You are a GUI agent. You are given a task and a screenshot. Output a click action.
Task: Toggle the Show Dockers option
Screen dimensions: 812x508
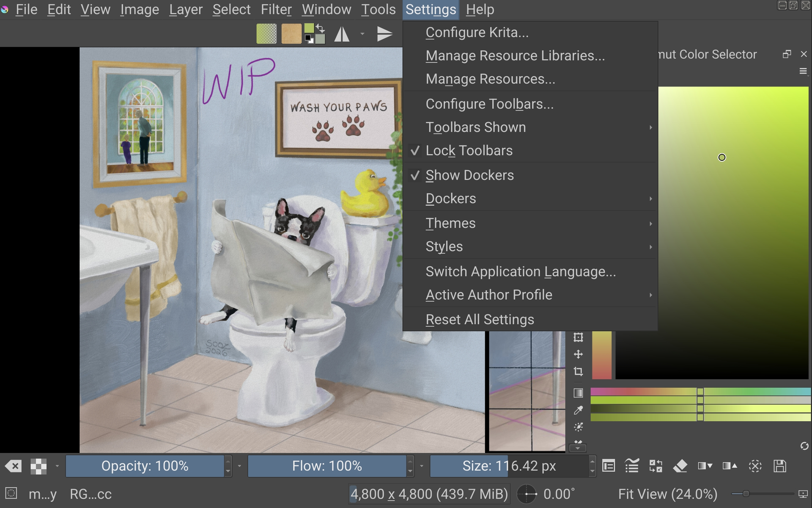pyautogui.click(x=530, y=175)
